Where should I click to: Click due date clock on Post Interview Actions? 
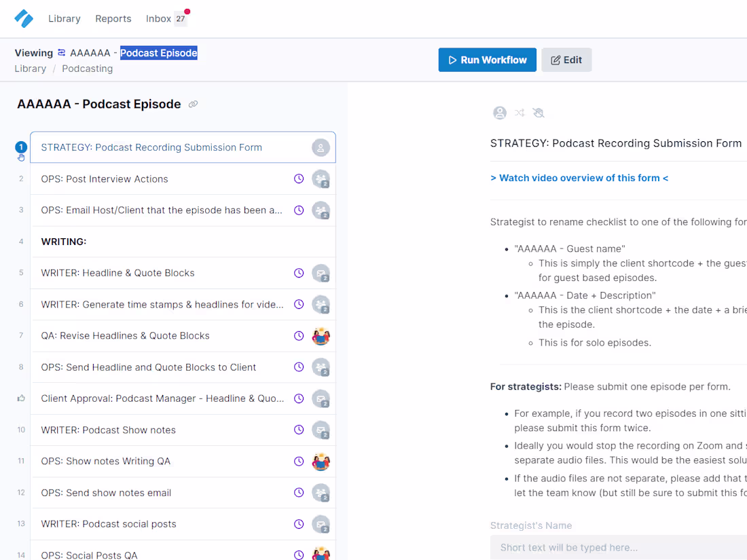point(299,179)
